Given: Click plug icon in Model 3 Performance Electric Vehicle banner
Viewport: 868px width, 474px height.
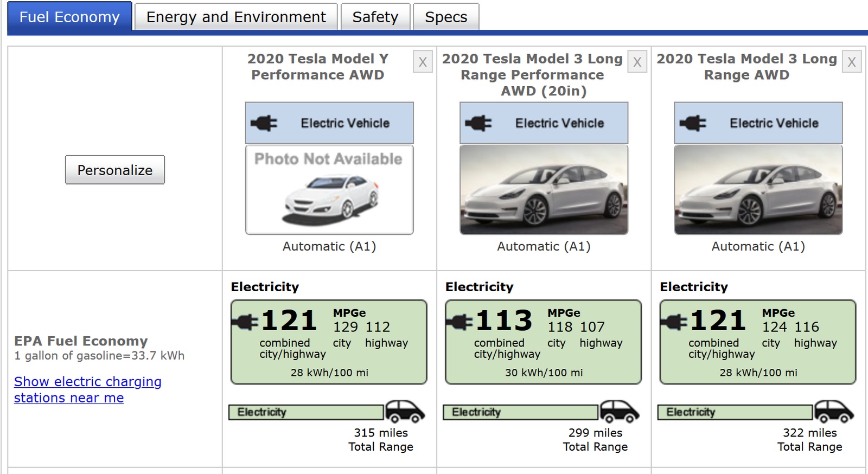Looking at the screenshot, I should (478, 123).
